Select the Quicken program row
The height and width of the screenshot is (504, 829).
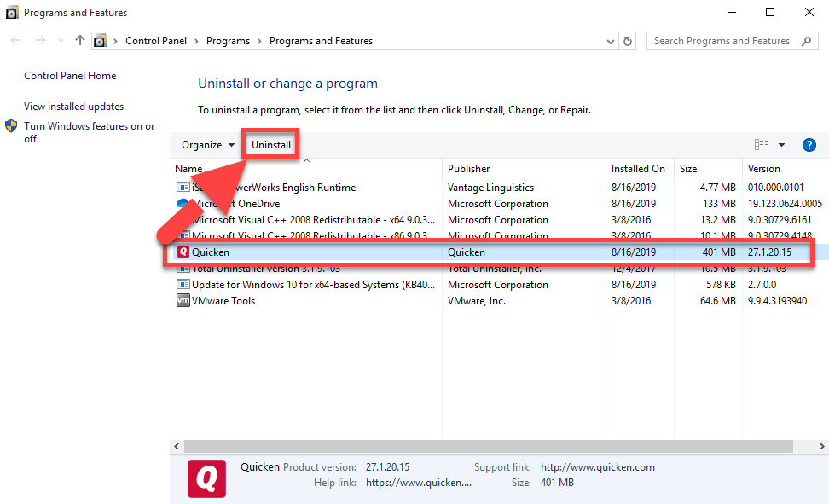click(495, 252)
